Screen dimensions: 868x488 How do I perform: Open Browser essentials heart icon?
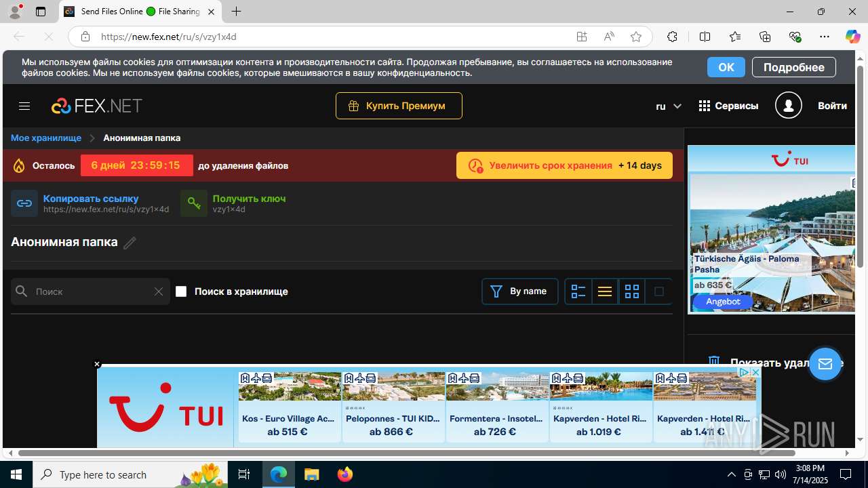[x=795, y=37]
